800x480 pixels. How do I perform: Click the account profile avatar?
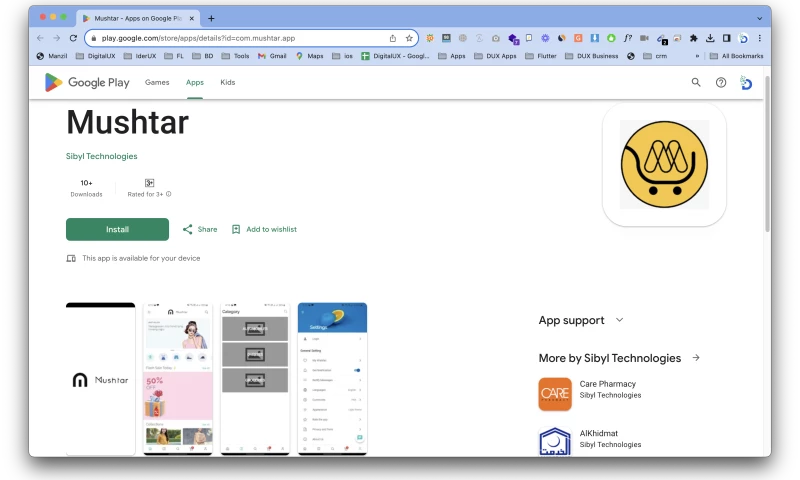tap(746, 83)
